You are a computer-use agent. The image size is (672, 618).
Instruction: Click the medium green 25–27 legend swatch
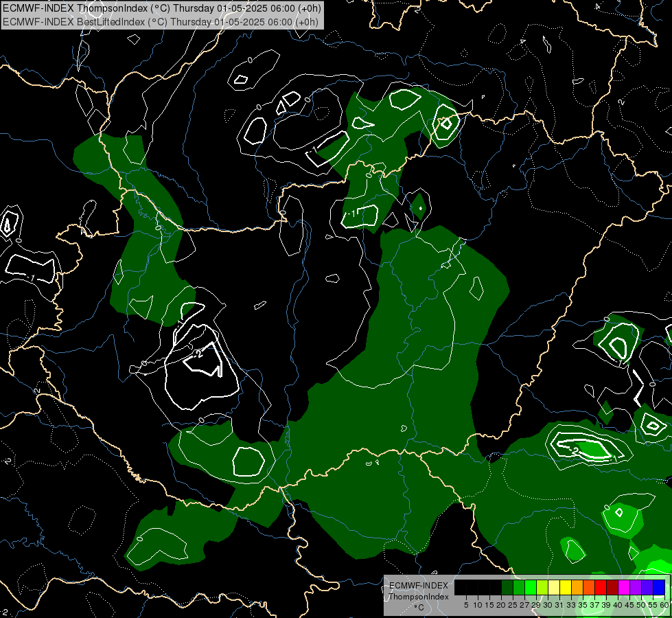pyautogui.click(x=519, y=587)
